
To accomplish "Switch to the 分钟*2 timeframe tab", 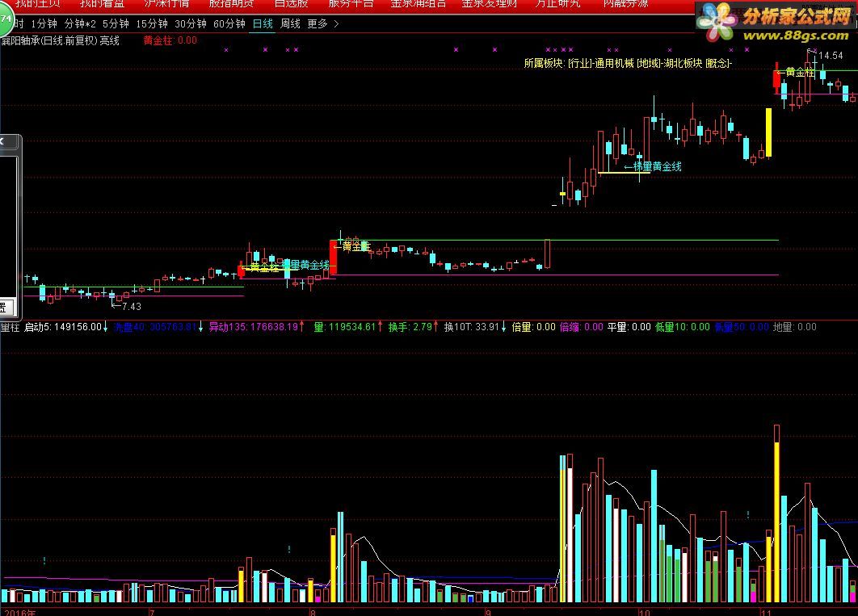I will pos(80,24).
